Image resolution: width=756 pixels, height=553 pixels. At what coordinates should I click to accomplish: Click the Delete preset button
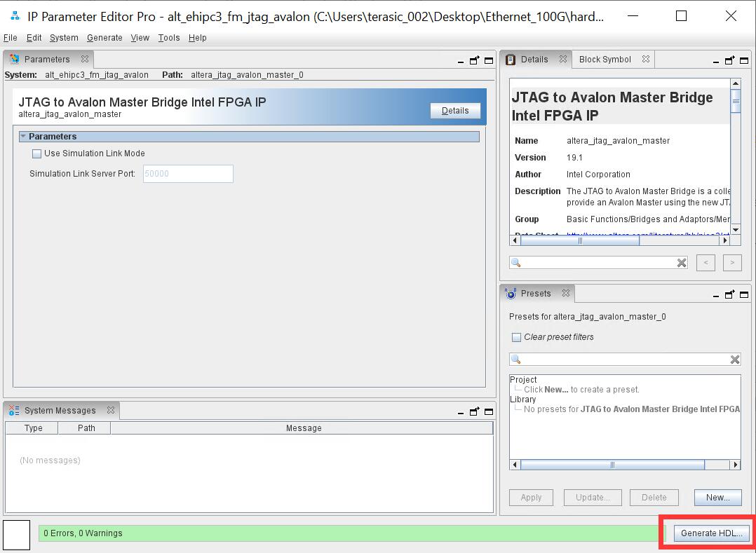(x=654, y=497)
